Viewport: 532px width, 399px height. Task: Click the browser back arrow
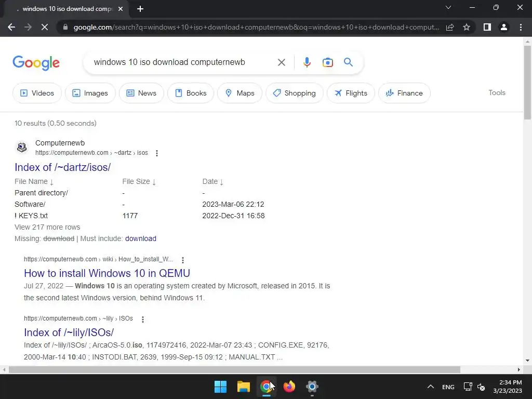coord(11,27)
